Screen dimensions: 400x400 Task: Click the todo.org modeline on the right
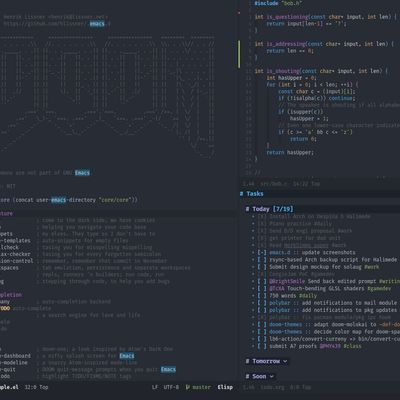[x=277, y=387]
